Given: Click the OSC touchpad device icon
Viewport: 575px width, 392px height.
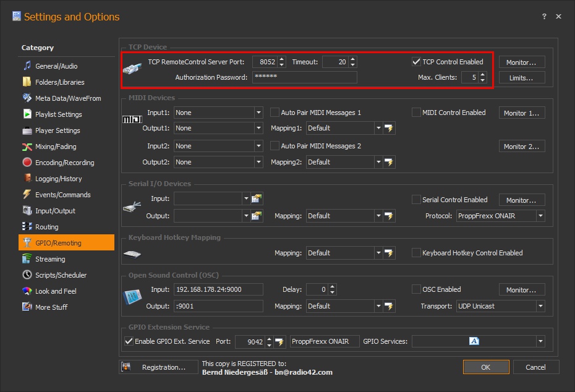Looking at the screenshot, I should coord(132,297).
